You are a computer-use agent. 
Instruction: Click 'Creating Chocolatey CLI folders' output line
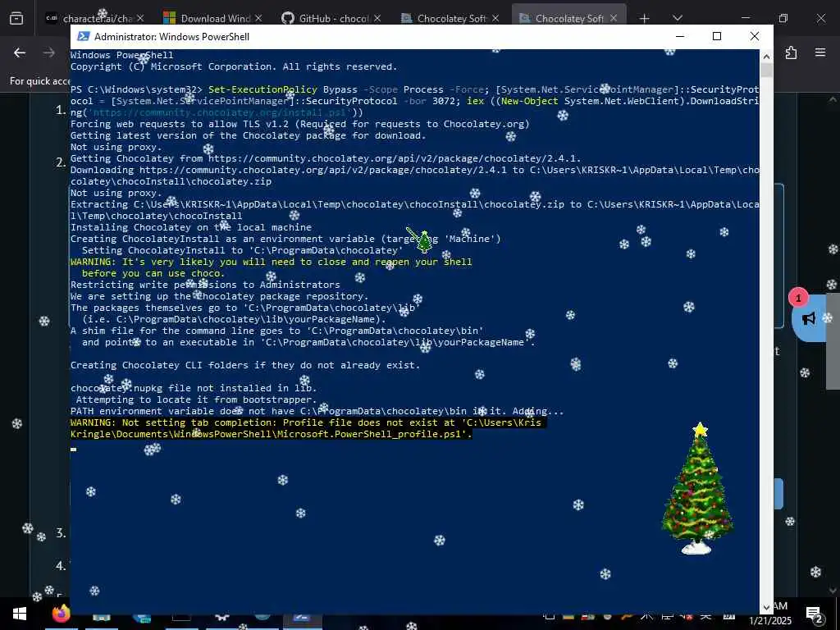click(x=245, y=365)
